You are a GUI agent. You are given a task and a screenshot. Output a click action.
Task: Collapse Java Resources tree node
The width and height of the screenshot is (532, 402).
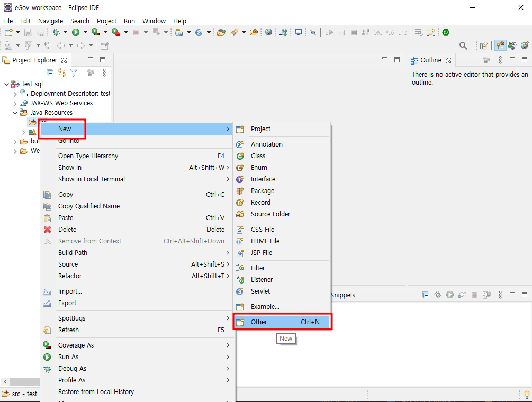[15, 113]
